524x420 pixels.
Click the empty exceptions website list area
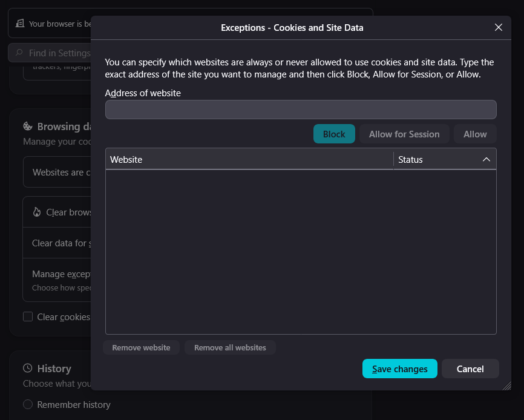[x=301, y=252]
